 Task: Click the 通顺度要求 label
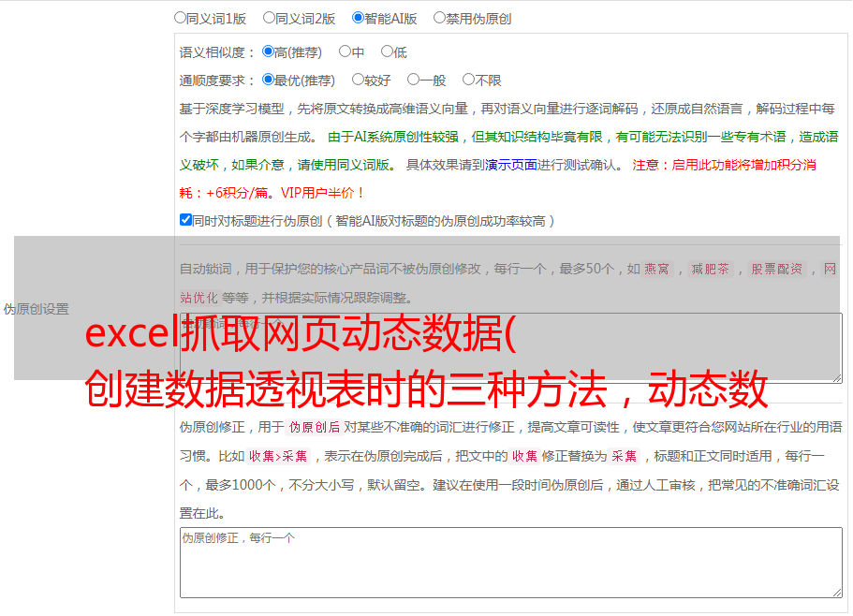217,81
